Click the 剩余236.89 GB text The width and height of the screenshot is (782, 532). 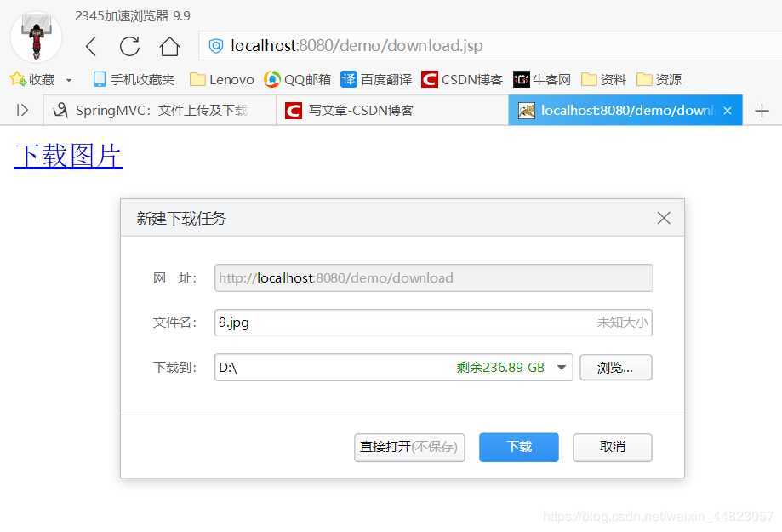500,368
